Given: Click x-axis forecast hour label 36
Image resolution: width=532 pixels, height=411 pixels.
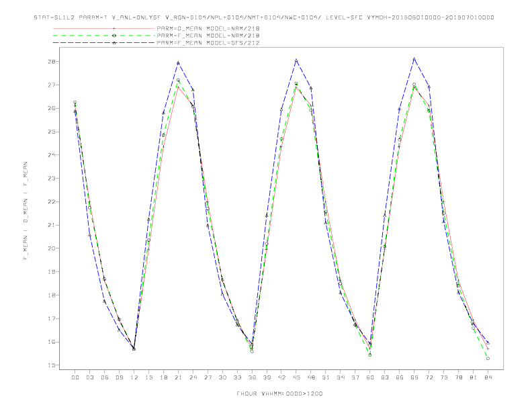Looking at the screenshot, I should (x=252, y=377).
